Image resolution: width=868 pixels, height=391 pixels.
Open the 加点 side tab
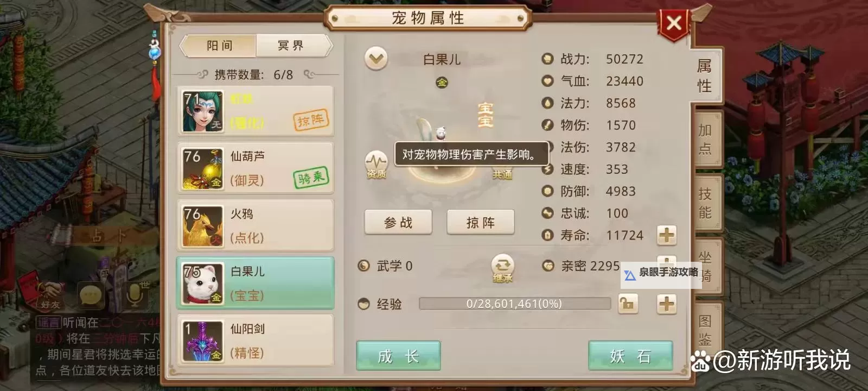705,139
